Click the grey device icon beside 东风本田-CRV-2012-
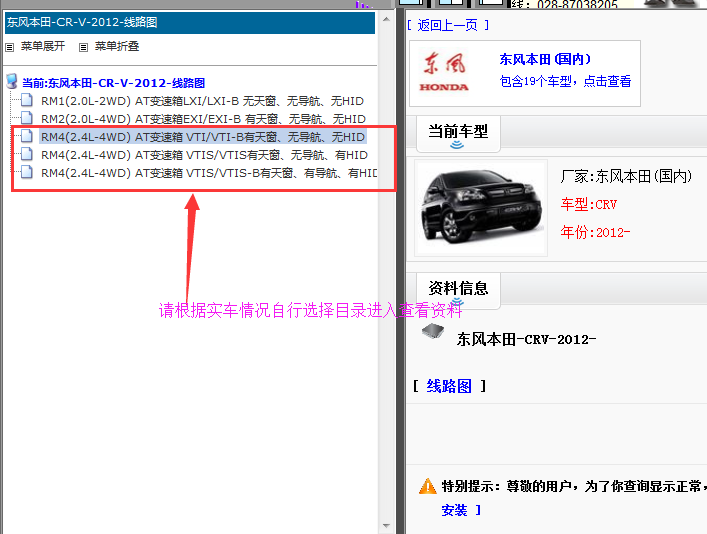This screenshot has height=534, width=707. (x=433, y=332)
